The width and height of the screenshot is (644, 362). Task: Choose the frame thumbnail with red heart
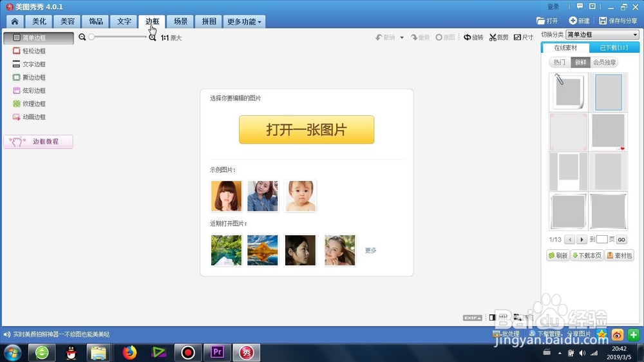pyautogui.click(x=609, y=132)
